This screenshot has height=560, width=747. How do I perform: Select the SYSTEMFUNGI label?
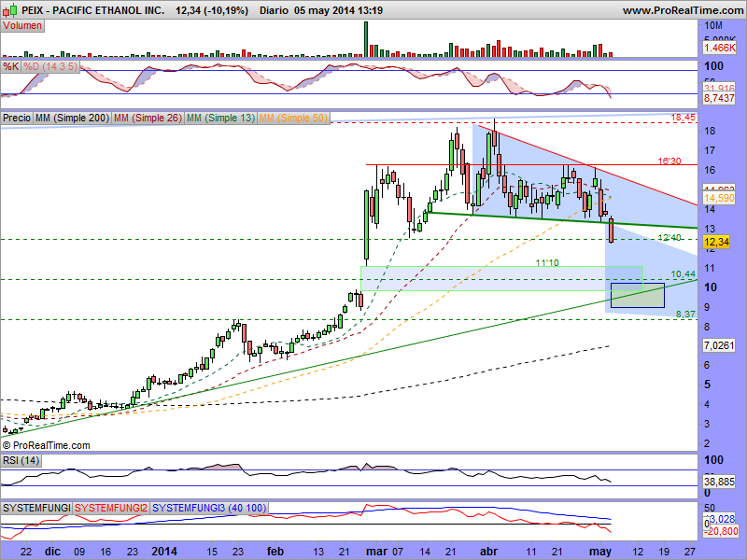pos(36,508)
